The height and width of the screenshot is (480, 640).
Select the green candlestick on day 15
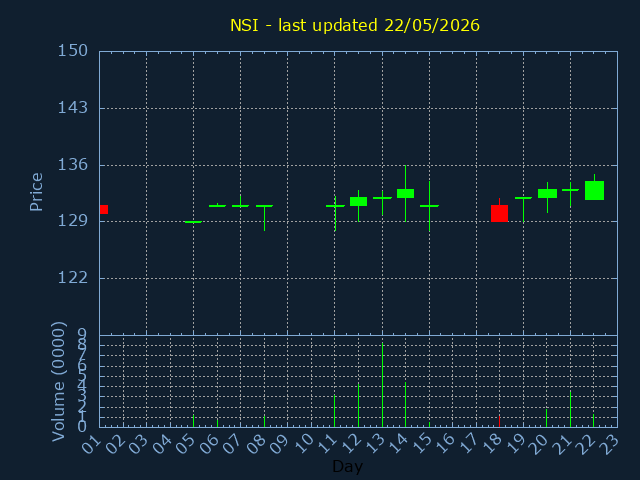pos(429,206)
